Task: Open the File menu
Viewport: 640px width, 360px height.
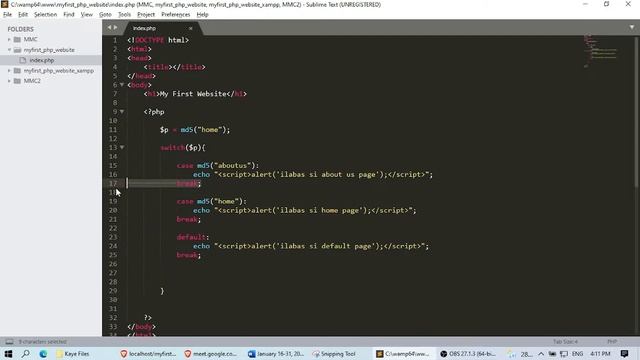Action: pos(7,14)
